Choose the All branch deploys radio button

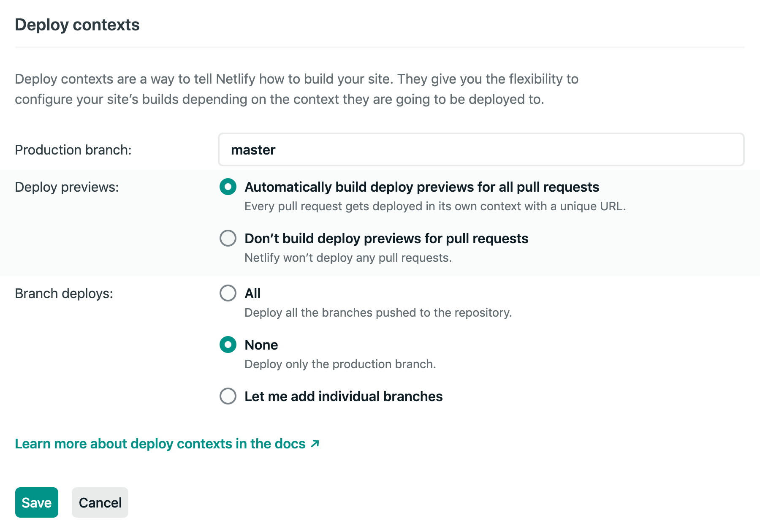click(x=228, y=293)
